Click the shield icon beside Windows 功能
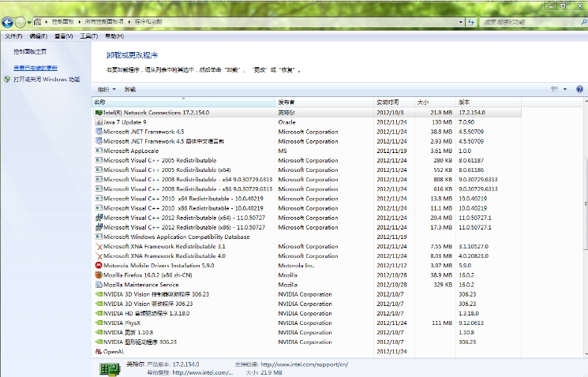Screen dimensions: 588x377 click(7, 80)
